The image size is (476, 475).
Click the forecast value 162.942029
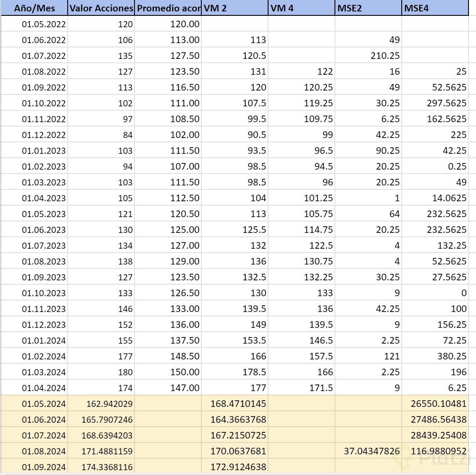coord(101,404)
